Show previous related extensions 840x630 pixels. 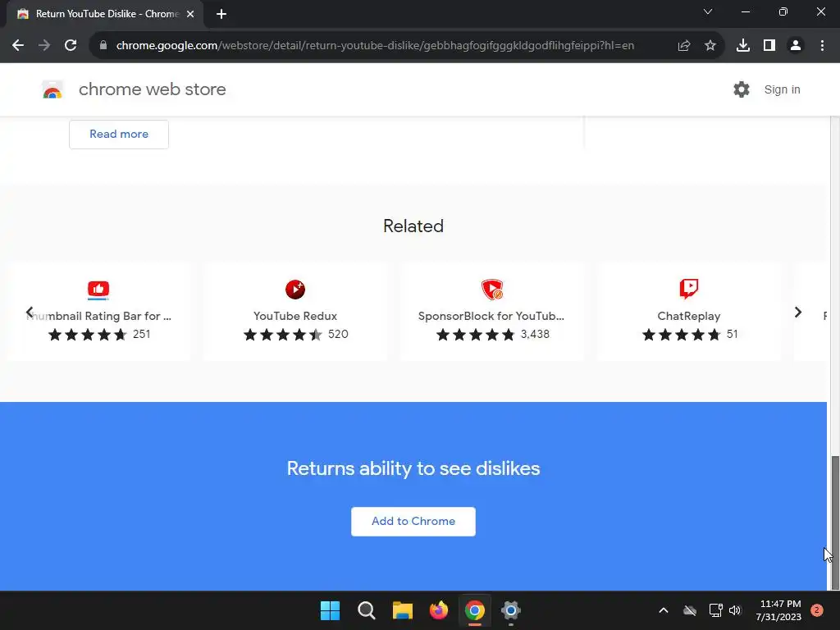click(x=30, y=313)
